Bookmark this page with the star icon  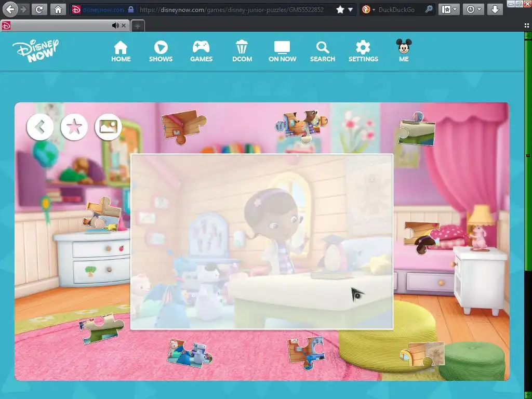(x=340, y=9)
